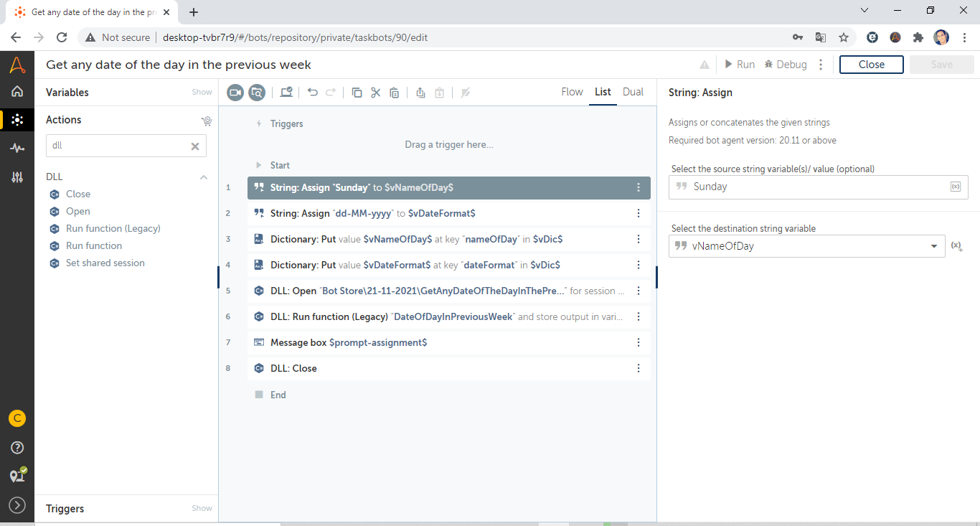The height and width of the screenshot is (526, 980).
Task: Show the Variables panel
Action: (202, 92)
